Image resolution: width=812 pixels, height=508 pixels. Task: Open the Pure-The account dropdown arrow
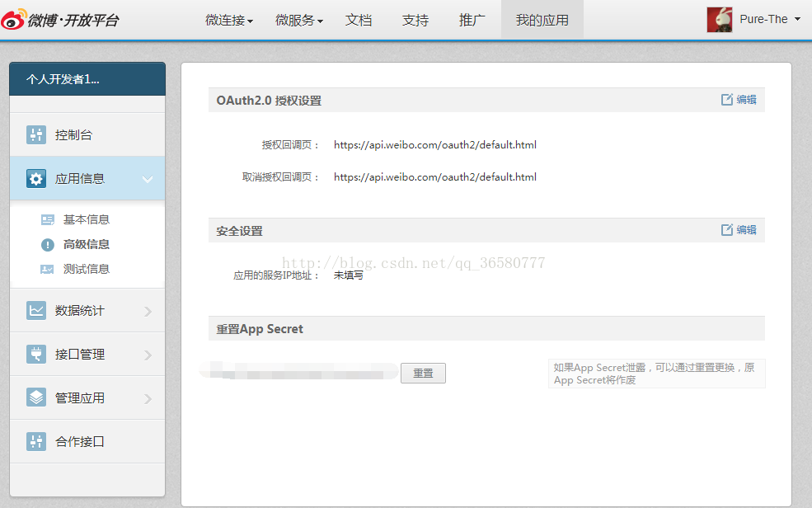797,19
